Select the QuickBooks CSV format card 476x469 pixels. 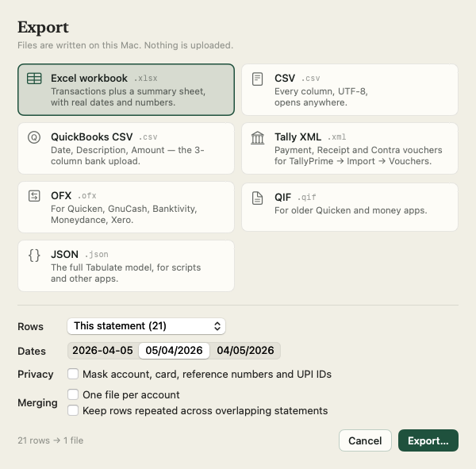[126, 148]
